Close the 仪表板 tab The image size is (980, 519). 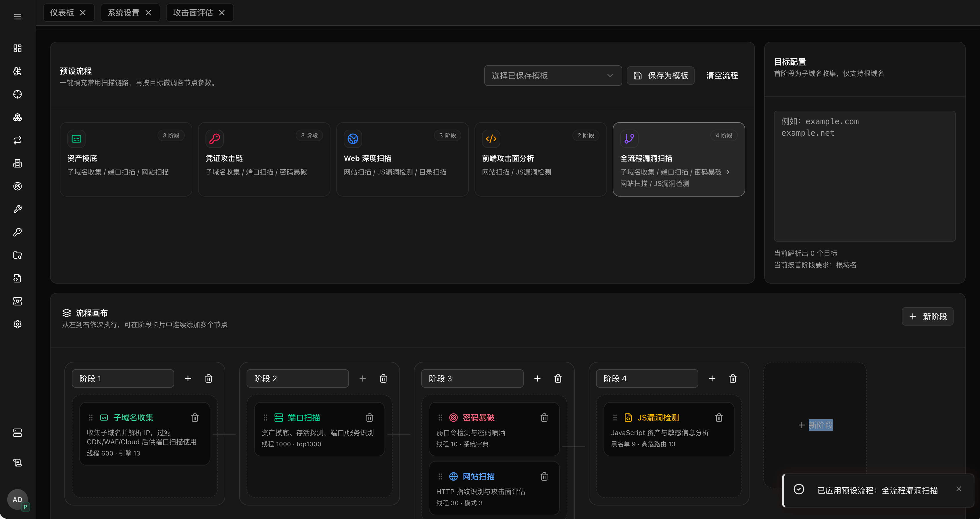coord(82,13)
